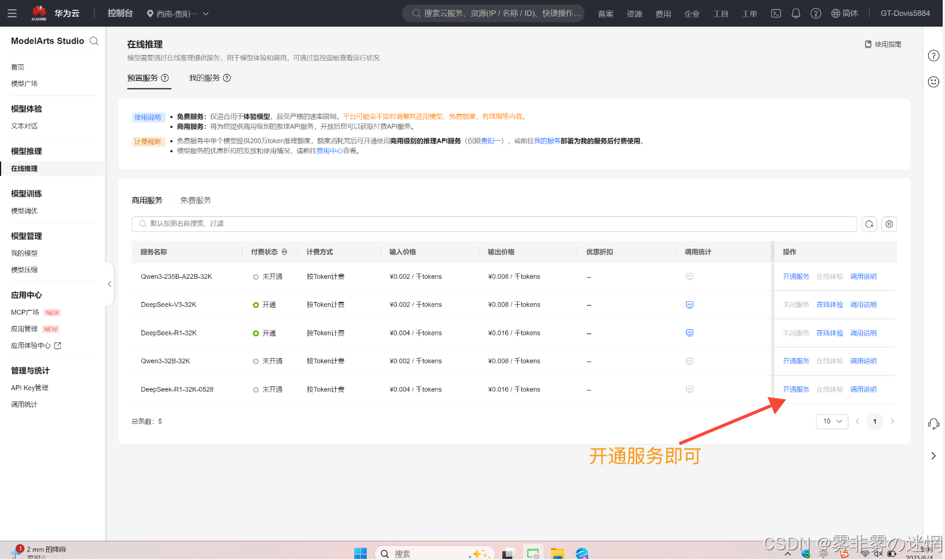
Task: Click 开通服务 for DeepSeek-R1-32K-0528
Action: point(796,389)
